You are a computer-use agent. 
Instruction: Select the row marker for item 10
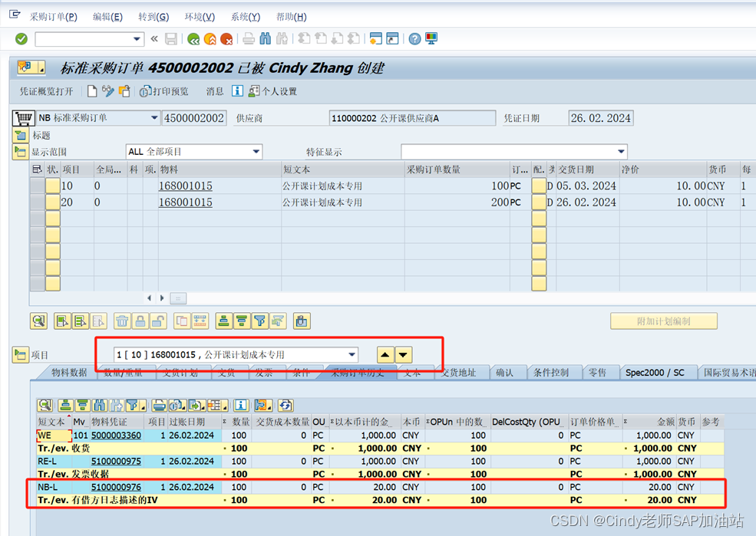tap(38, 186)
